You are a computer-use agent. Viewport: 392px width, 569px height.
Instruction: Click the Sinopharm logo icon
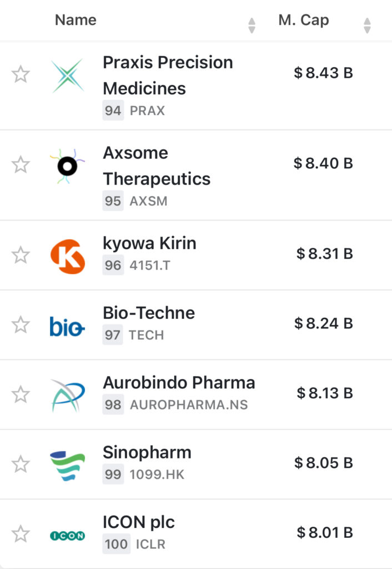pyautogui.click(x=67, y=466)
